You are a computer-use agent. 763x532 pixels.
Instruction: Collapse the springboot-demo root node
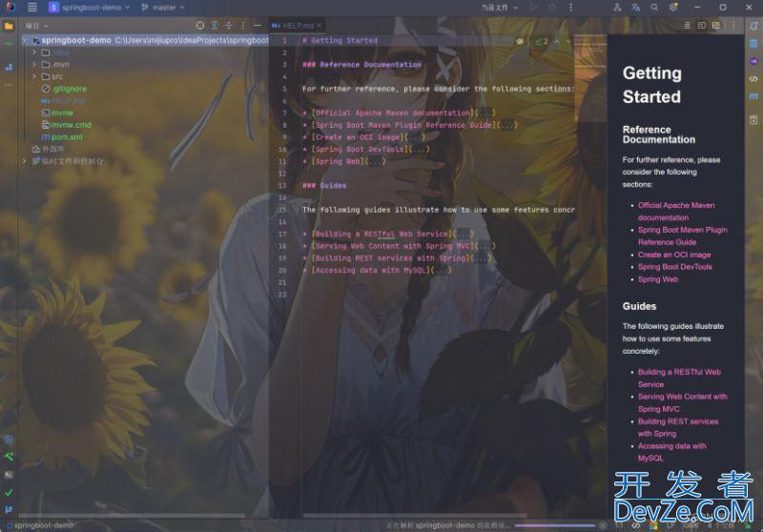[x=25, y=40]
